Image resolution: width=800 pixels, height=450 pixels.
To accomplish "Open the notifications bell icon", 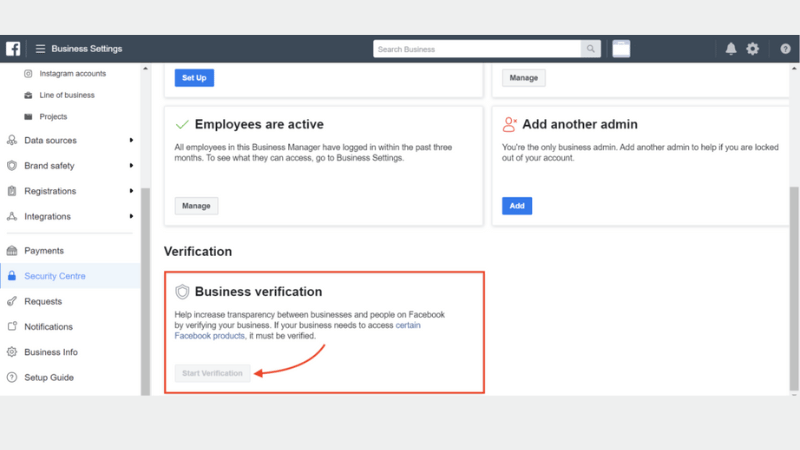I will point(731,48).
